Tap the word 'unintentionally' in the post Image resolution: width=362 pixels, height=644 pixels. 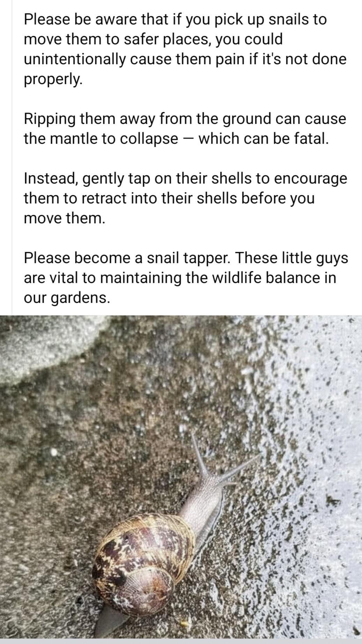[x=75, y=59]
